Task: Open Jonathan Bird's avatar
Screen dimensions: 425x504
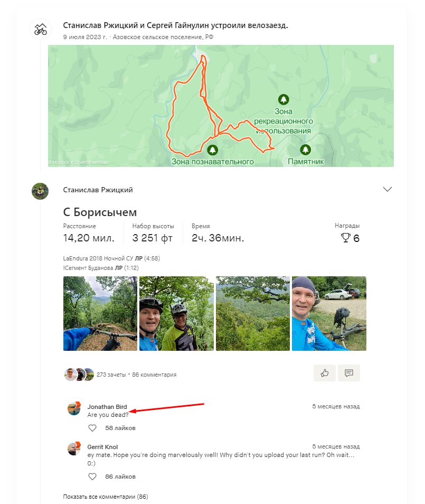Action: click(x=74, y=408)
